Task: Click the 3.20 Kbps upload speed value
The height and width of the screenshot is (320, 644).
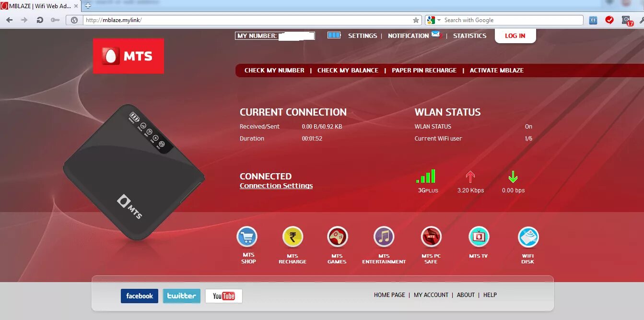Action: pos(470,190)
